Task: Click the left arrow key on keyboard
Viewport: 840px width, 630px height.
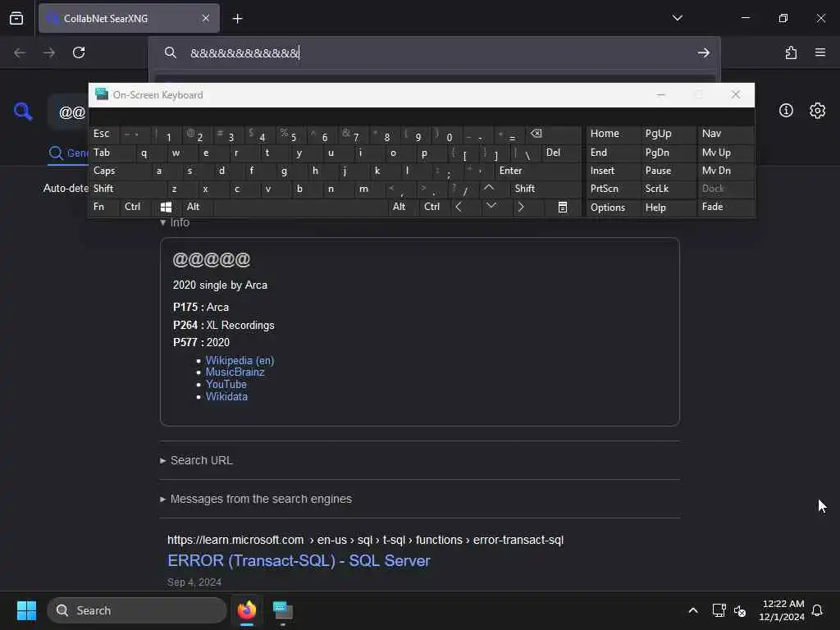Action: pos(459,207)
